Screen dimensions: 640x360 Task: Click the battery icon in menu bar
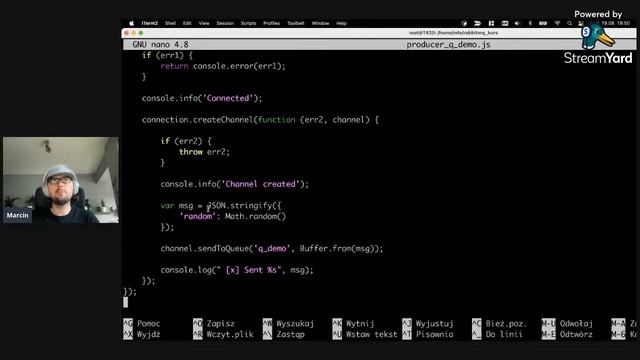[x=543, y=23]
